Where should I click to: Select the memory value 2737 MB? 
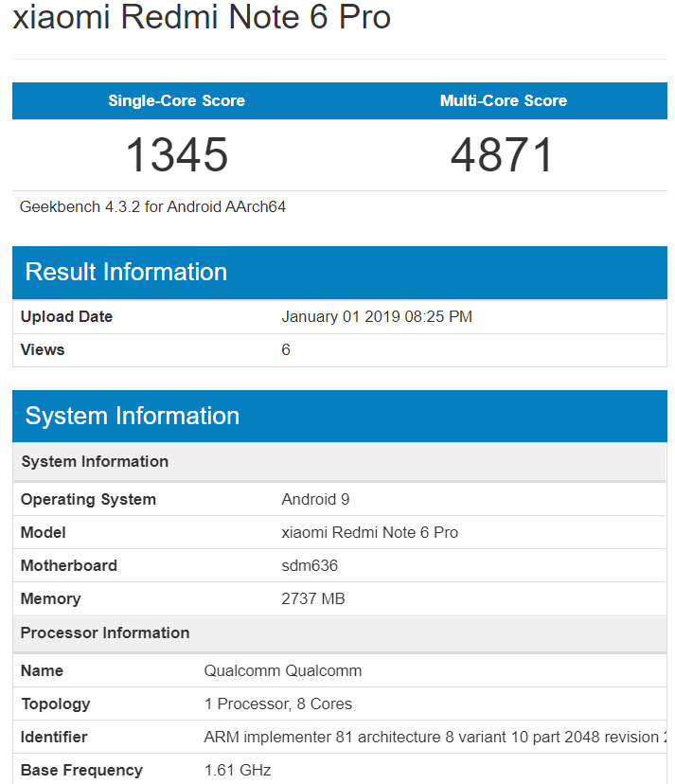(313, 599)
